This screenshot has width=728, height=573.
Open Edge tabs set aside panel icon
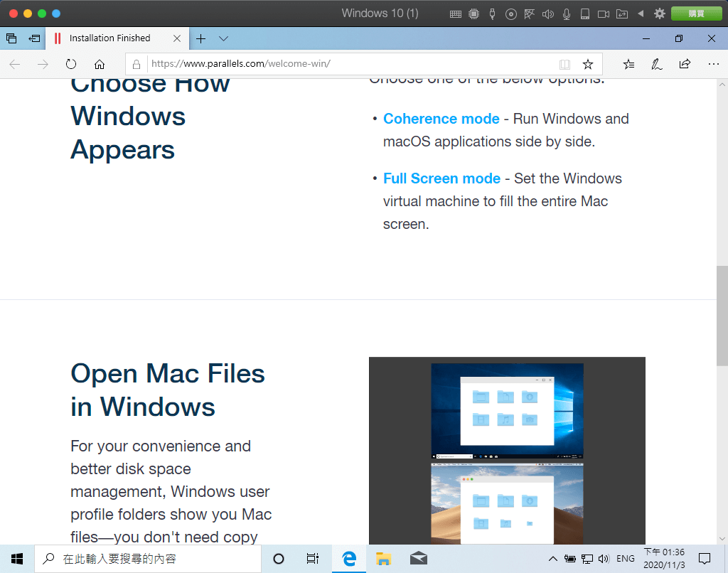point(11,38)
